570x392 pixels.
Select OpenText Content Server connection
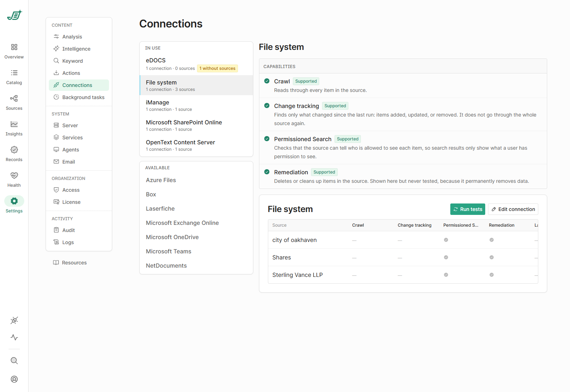pyautogui.click(x=196, y=145)
